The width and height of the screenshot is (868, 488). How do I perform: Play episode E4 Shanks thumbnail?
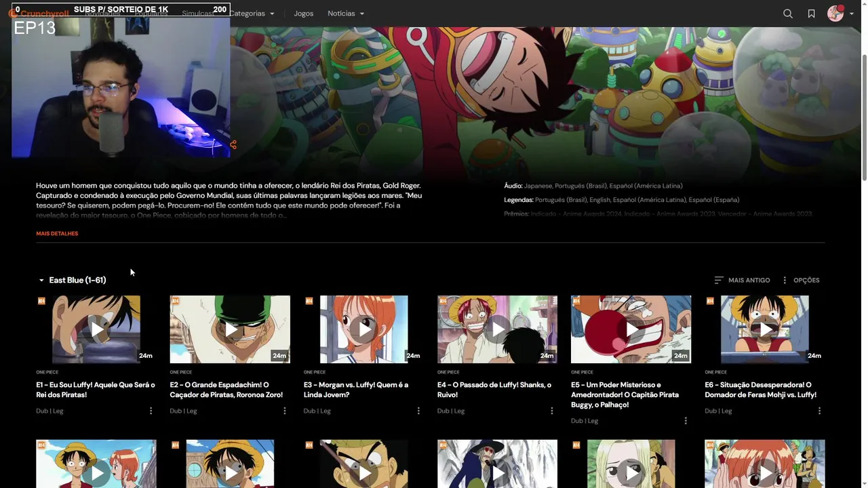coord(497,329)
